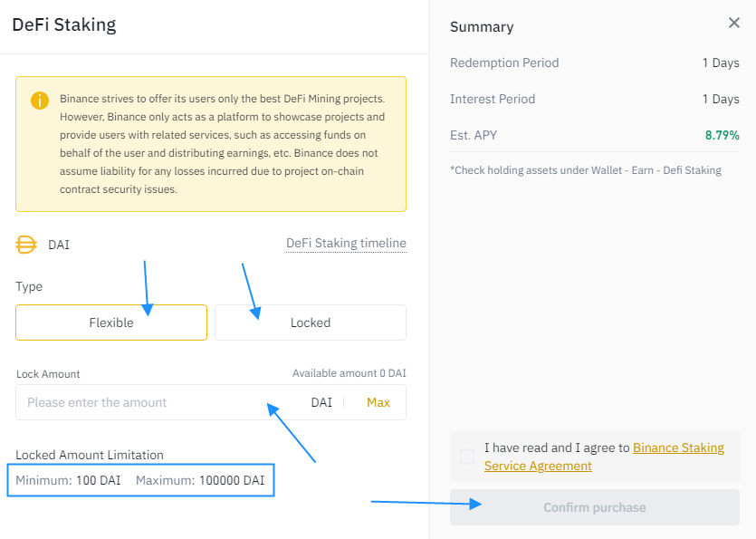The width and height of the screenshot is (756, 539).
Task: Click the Redemption Period row label
Action: [504, 63]
